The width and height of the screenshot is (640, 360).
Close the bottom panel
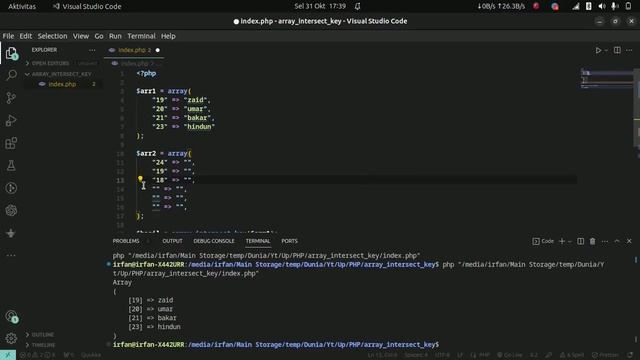pyautogui.click(x=629, y=241)
